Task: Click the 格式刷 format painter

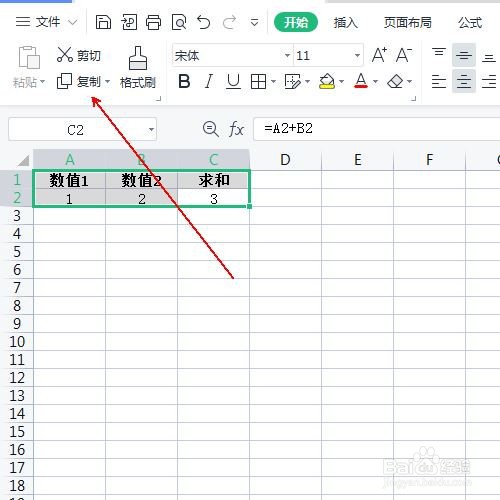Action: coord(138,68)
